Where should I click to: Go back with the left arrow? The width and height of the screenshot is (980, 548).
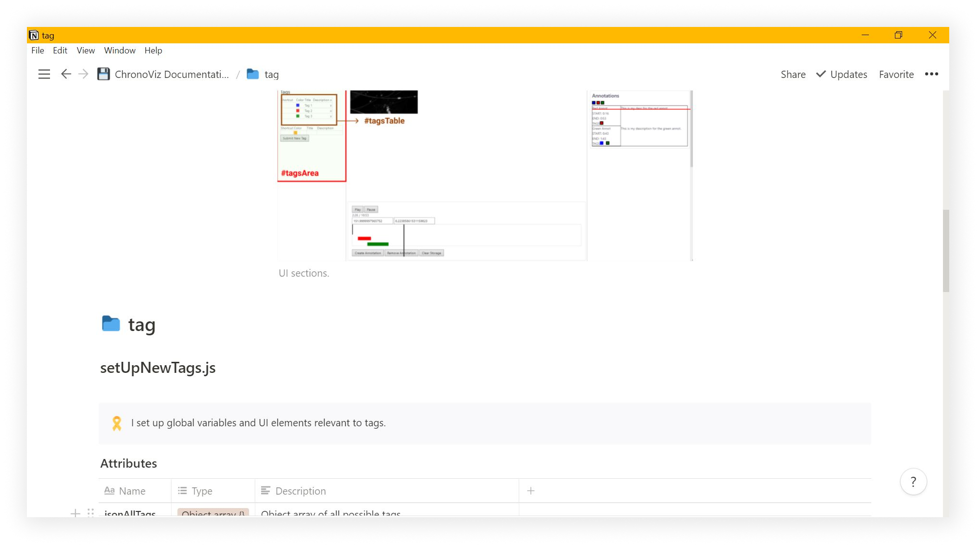(66, 74)
